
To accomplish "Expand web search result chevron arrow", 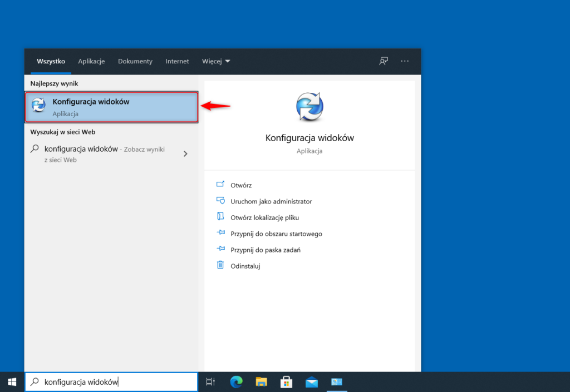I will click(185, 154).
